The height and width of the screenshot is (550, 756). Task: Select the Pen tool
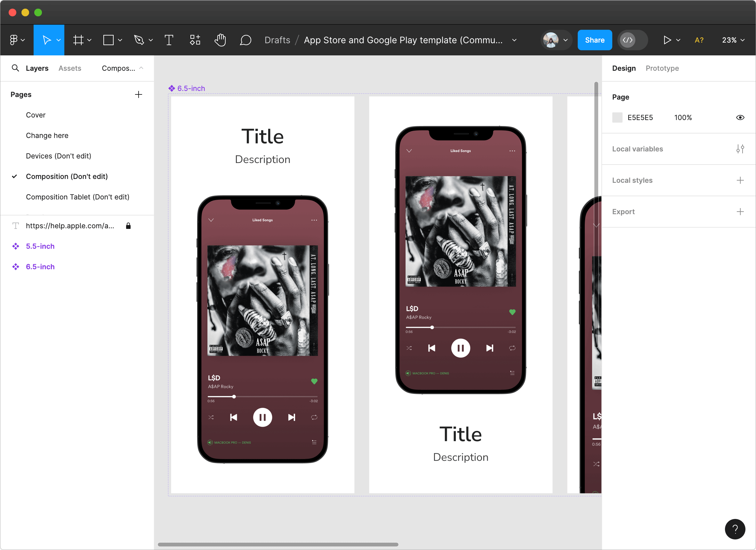139,40
